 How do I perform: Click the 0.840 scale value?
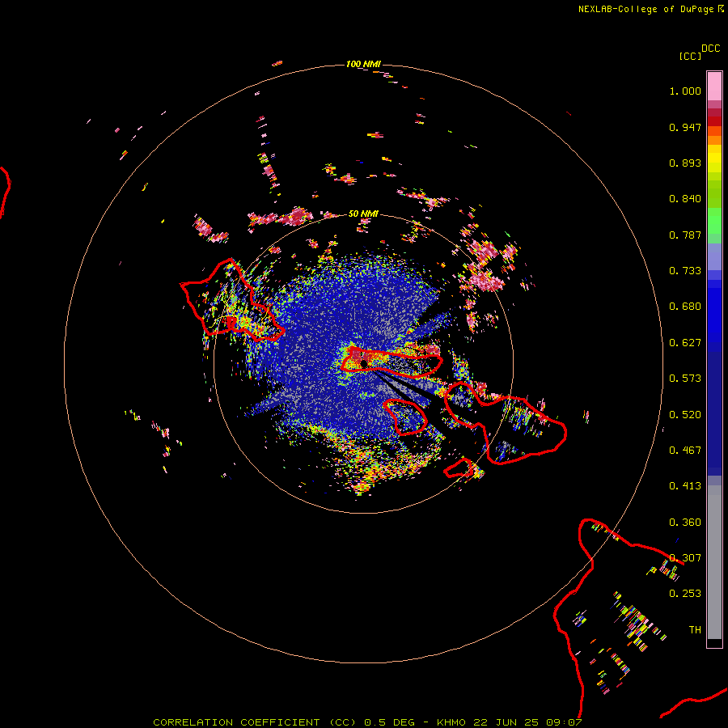[x=685, y=199]
